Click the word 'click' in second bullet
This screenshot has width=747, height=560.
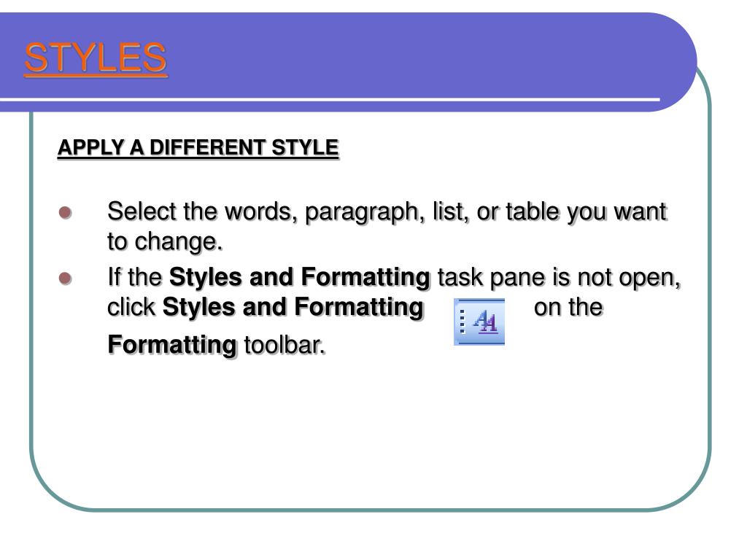[131, 307]
